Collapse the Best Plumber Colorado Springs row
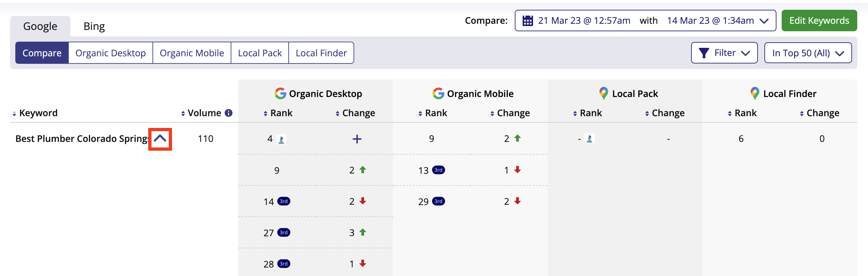The image size is (868, 276). click(160, 139)
